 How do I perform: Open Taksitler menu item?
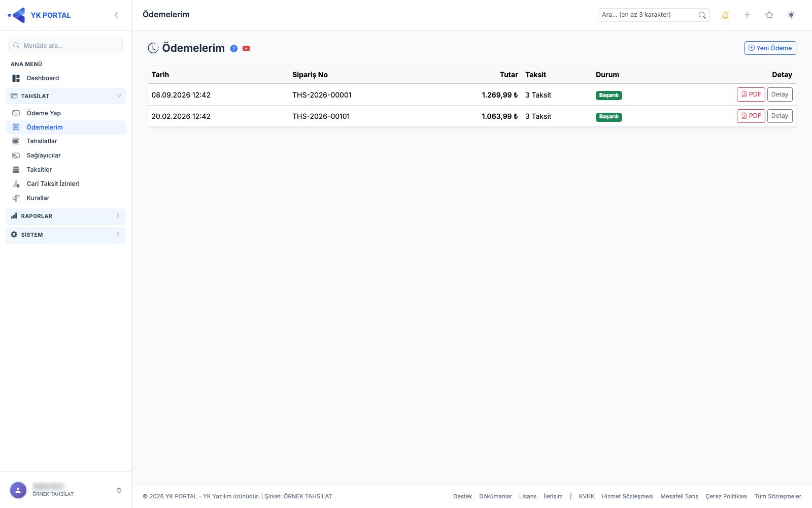66,170
